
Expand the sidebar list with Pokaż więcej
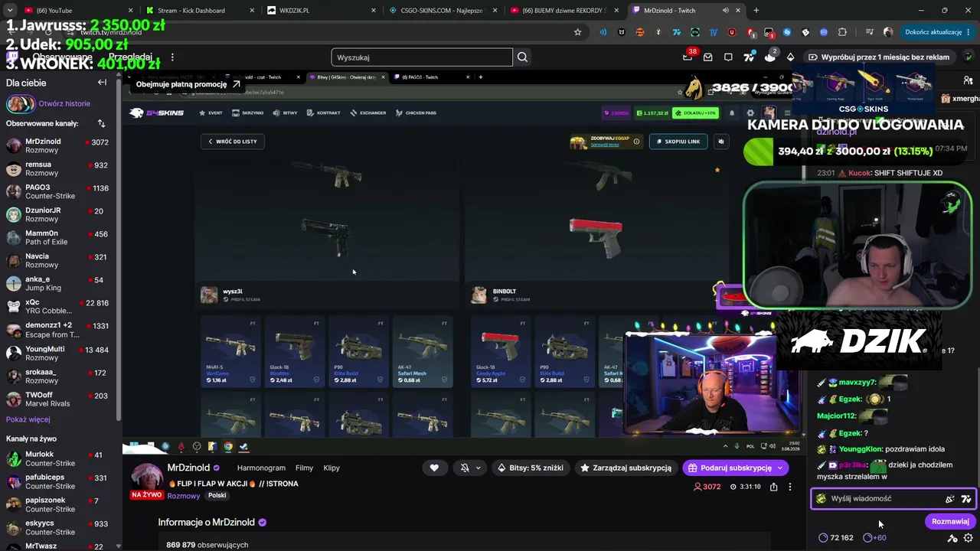28,419
